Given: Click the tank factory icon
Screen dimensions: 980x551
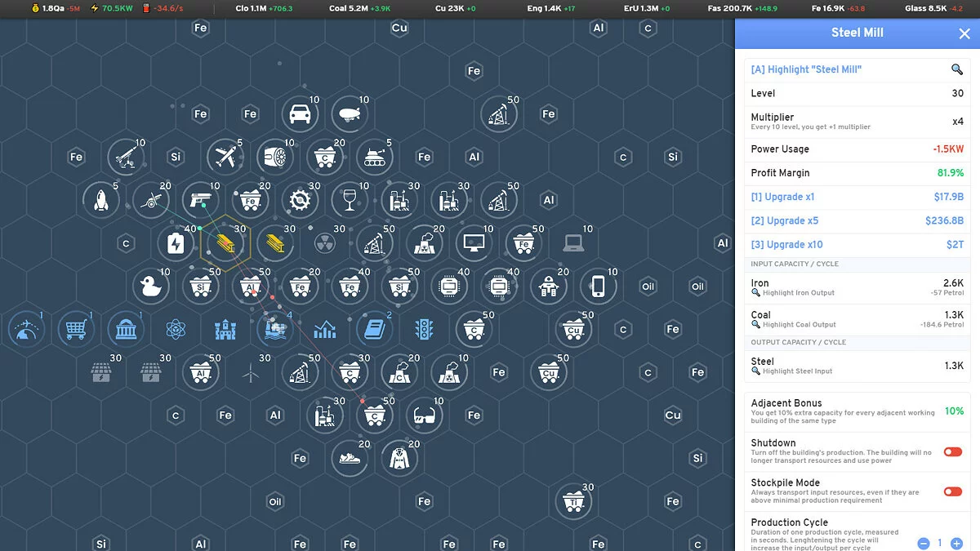Looking at the screenshot, I should pyautogui.click(x=375, y=157).
